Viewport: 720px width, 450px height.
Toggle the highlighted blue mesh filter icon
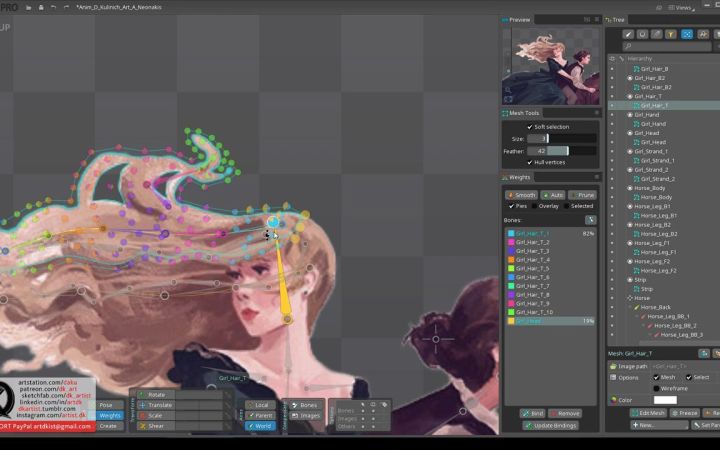687,34
